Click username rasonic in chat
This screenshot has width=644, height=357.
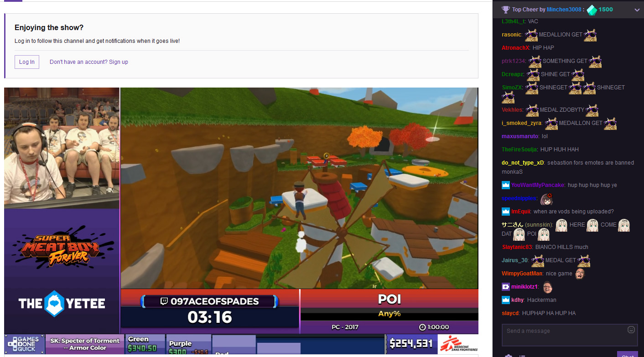coord(512,35)
